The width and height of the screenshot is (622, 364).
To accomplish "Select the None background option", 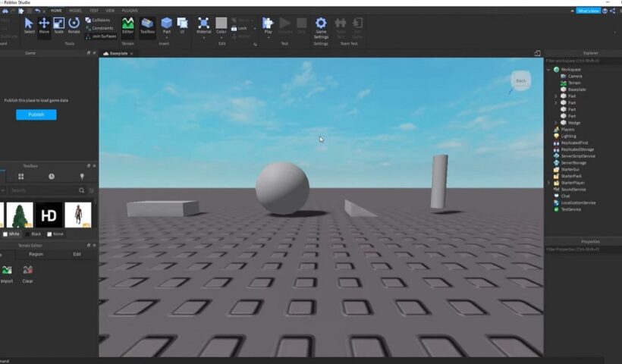I will tap(55, 234).
